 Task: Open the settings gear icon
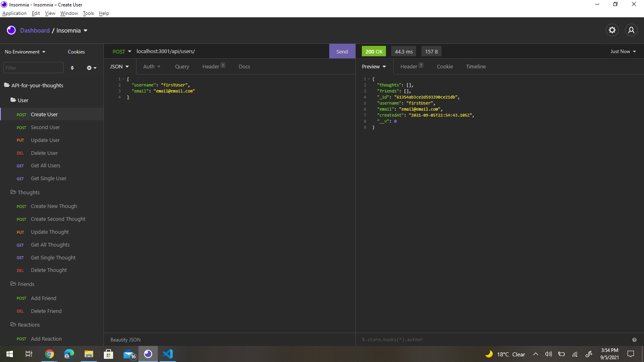[612, 30]
